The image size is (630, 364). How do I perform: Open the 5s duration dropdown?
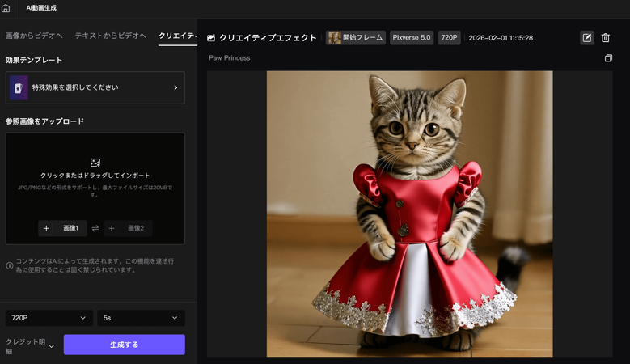(141, 318)
